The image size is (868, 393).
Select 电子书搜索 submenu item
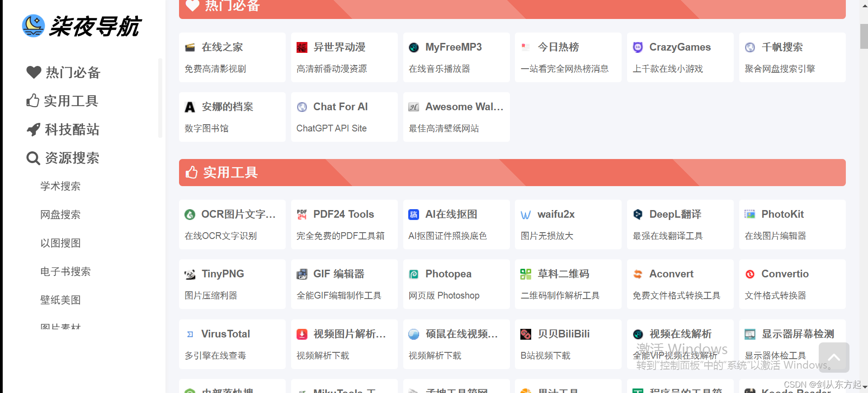(x=65, y=271)
